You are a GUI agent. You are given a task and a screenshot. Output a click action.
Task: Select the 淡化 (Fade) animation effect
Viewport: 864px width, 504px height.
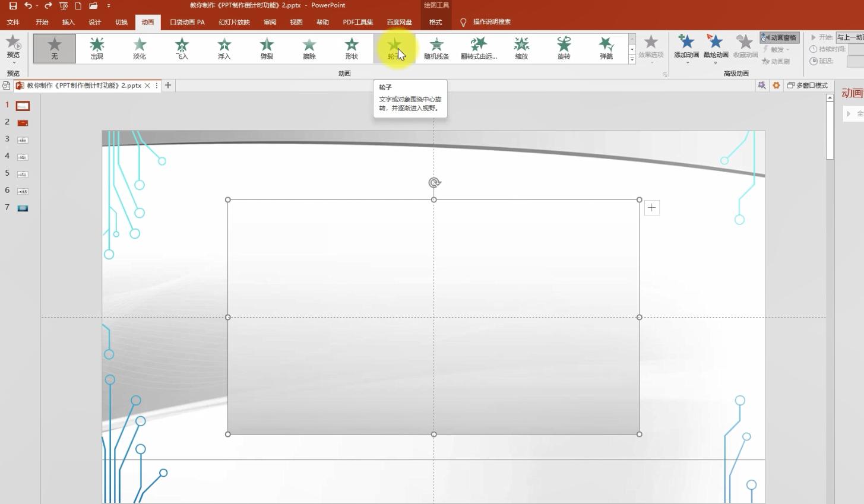pos(140,48)
